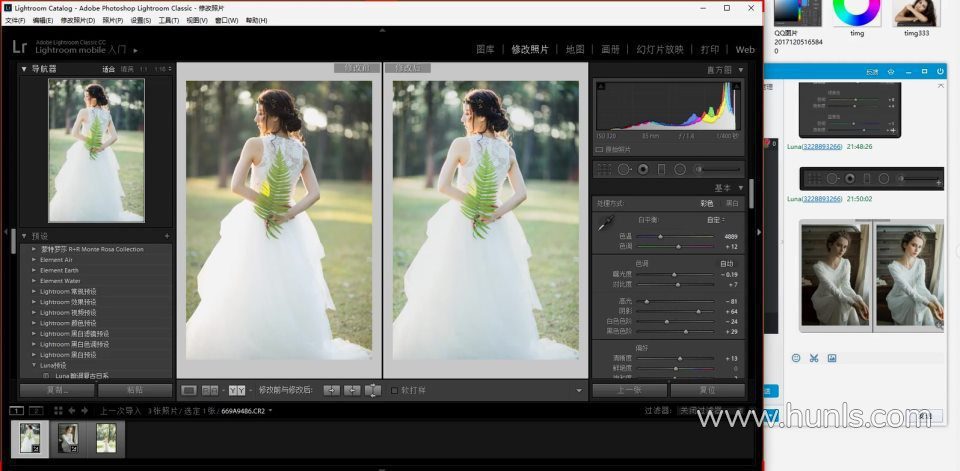This screenshot has width=960, height=471.
Task: Click the 复位 reset button
Action: (707, 390)
